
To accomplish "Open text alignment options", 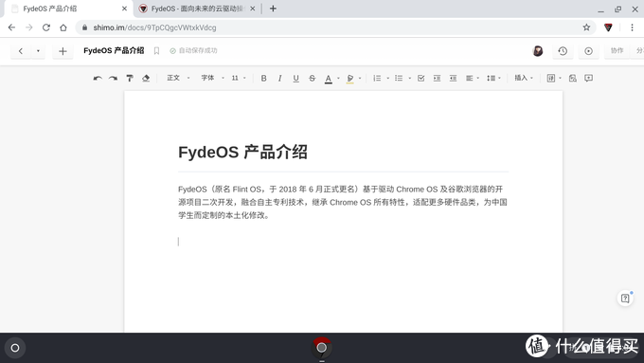I will (473, 78).
